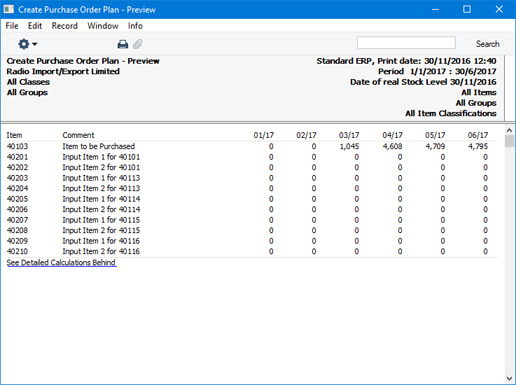Click the 1,045 value for 03/17
The height and width of the screenshot is (385, 516).
pyautogui.click(x=349, y=146)
